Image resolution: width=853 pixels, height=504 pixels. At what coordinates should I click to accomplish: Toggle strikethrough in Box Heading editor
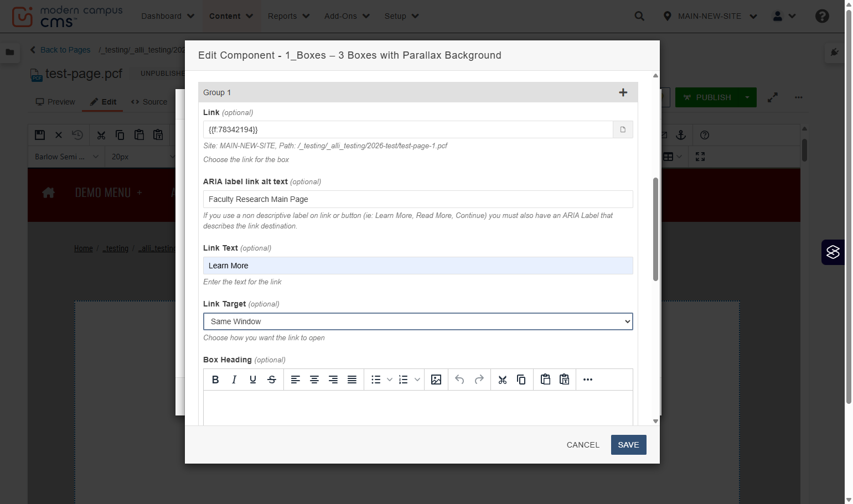pyautogui.click(x=272, y=380)
